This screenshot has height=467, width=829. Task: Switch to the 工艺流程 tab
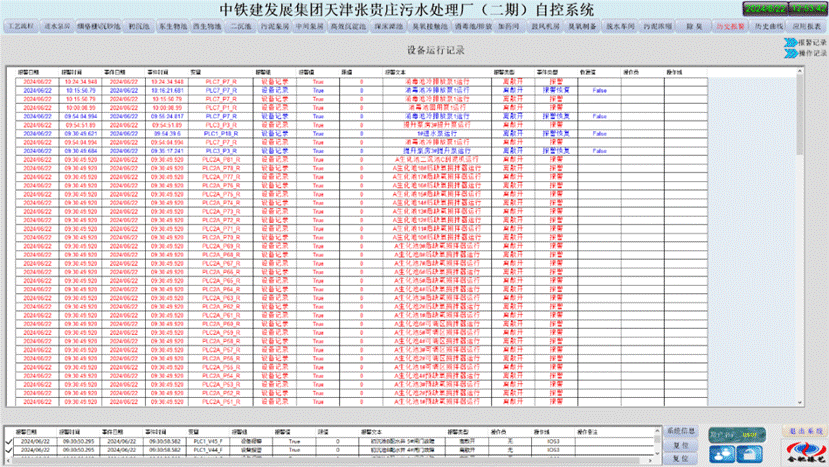pos(21,26)
